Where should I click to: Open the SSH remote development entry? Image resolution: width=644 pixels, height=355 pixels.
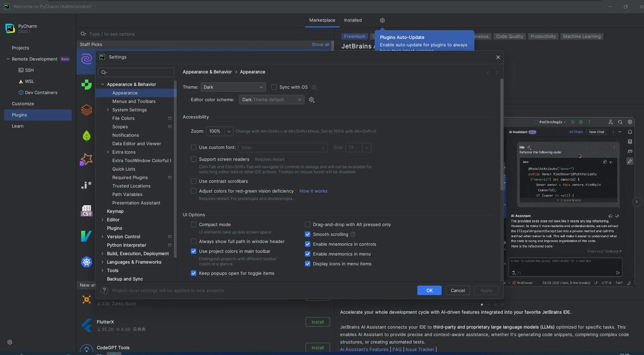(26, 70)
